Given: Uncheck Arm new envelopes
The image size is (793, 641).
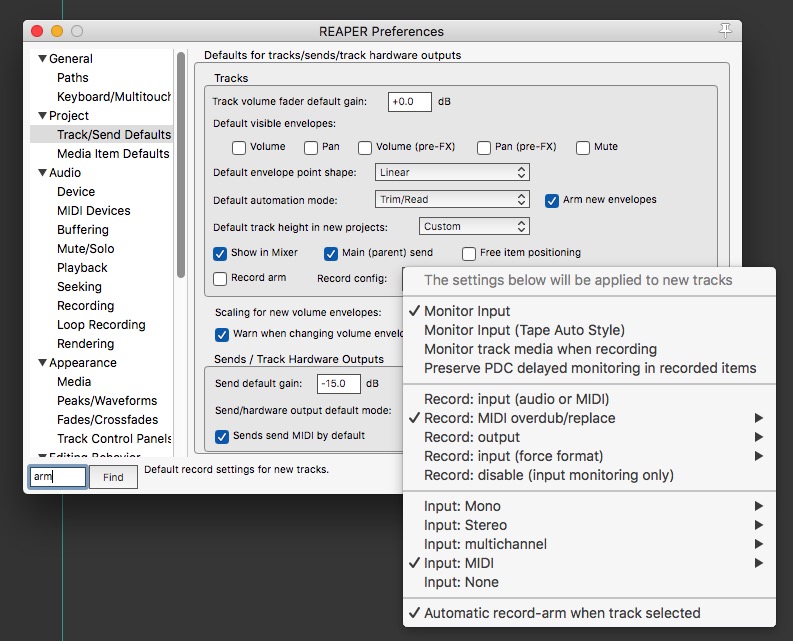Looking at the screenshot, I should 552,200.
